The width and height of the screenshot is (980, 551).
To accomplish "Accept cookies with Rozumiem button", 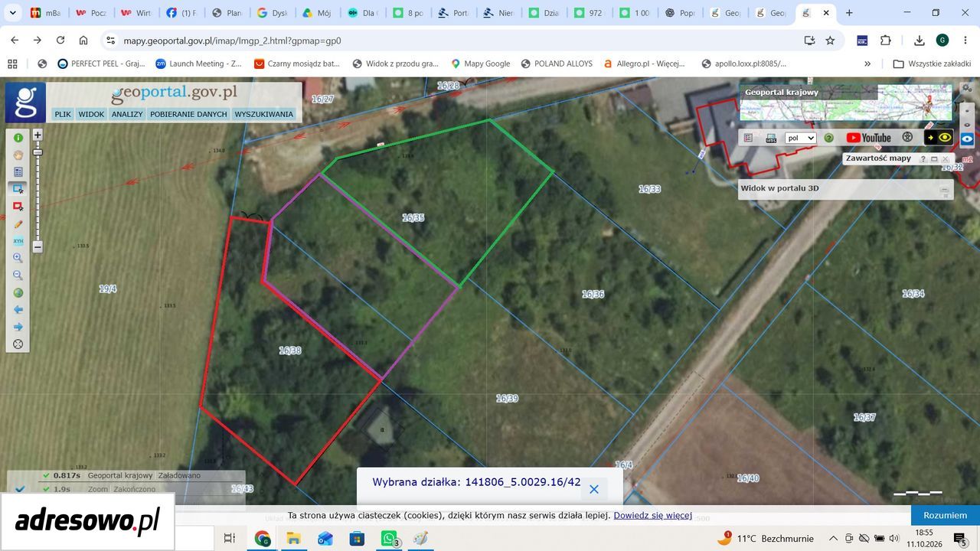I will (x=946, y=515).
